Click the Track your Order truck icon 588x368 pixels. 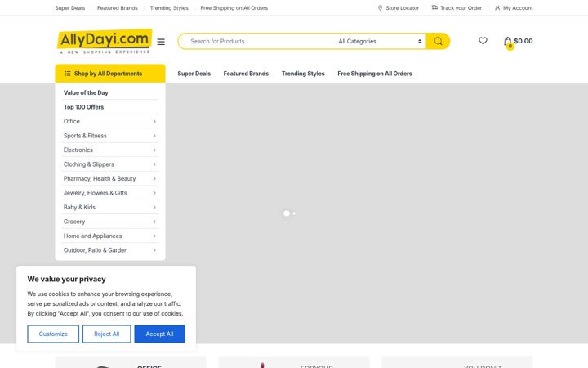[434, 7]
